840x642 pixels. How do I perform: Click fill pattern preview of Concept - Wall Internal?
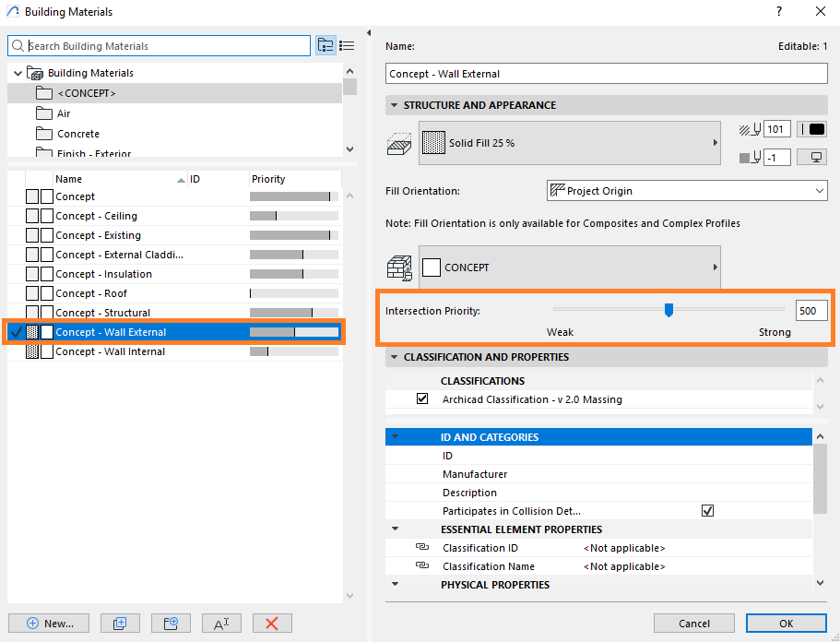tap(32, 351)
